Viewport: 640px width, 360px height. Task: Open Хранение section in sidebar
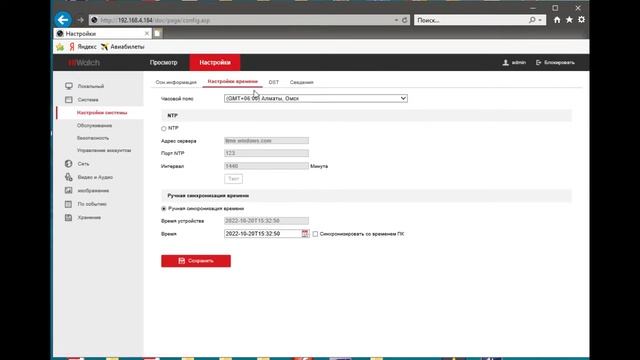tap(89, 218)
